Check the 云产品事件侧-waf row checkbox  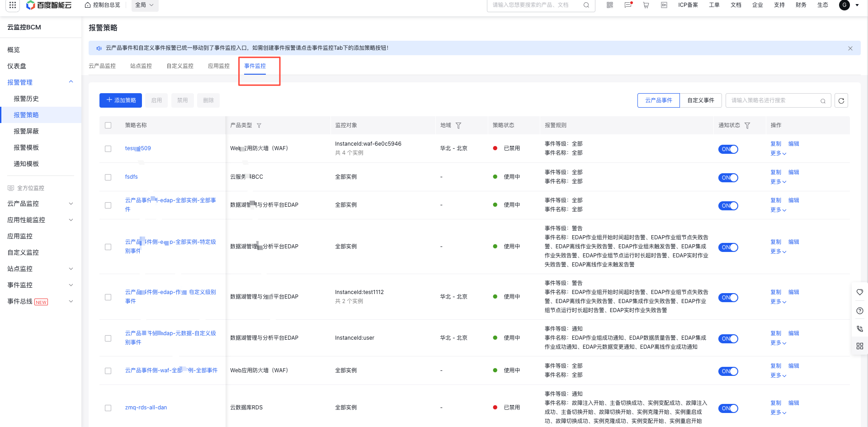point(108,371)
